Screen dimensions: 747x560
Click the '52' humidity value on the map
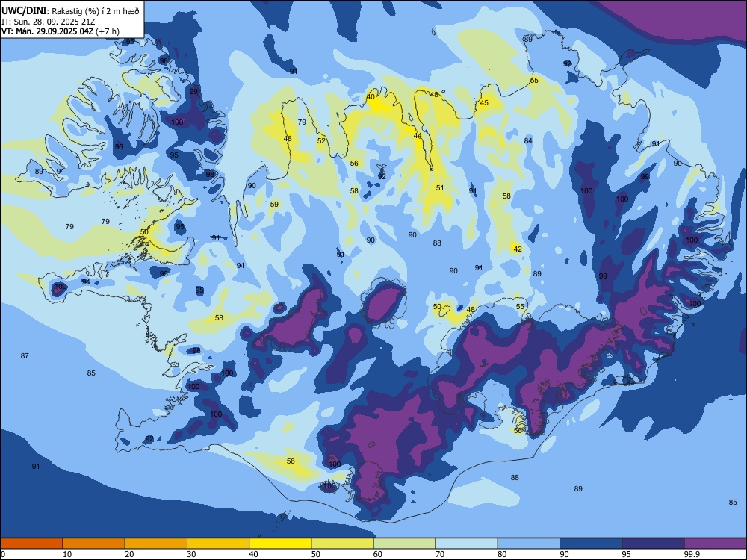321,140
